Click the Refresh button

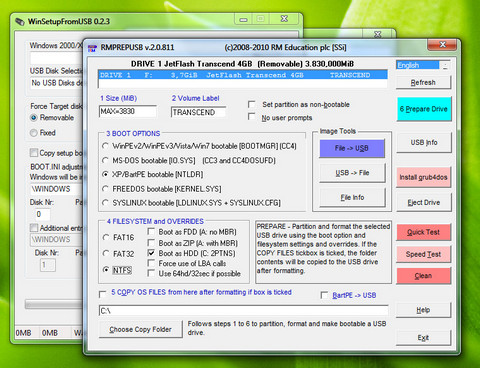(423, 82)
